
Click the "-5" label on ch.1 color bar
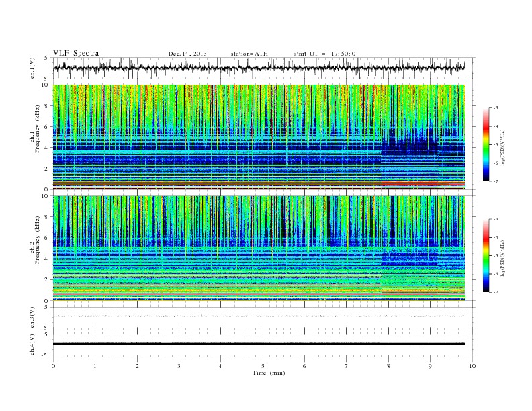tap(496, 145)
